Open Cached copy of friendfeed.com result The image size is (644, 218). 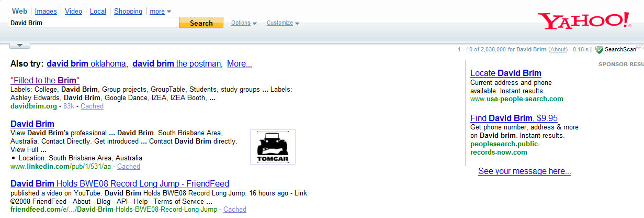tap(235, 210)
